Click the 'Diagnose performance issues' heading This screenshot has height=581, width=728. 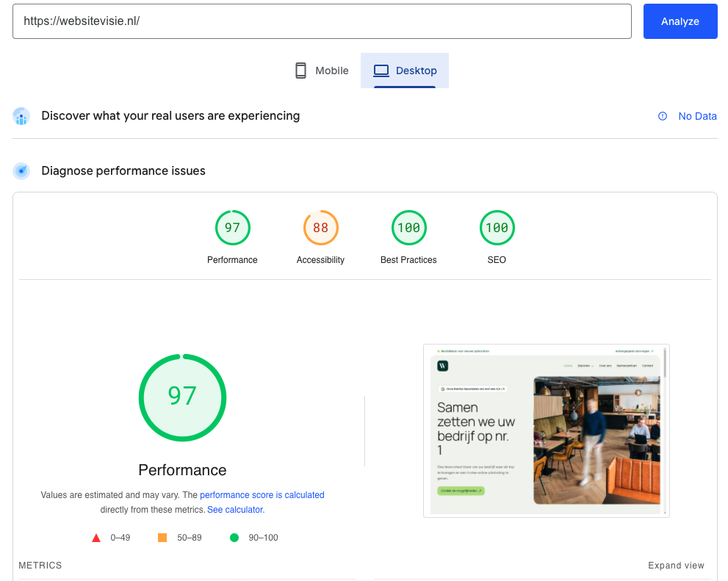click(123, 170)
